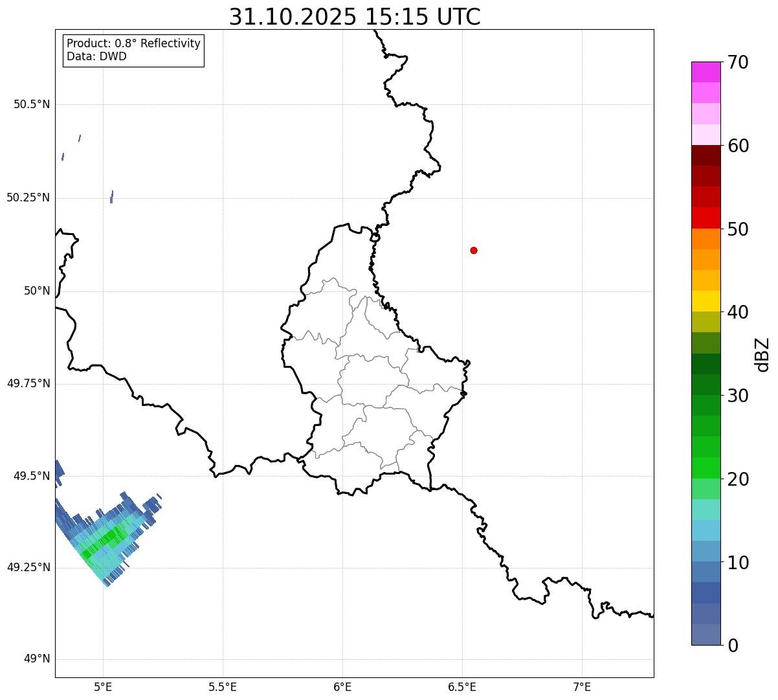This screenshot has height=700, width=778.
Task: Pick the bright green 20 dBZ colorbar swatch
Action: coord(706,468)
